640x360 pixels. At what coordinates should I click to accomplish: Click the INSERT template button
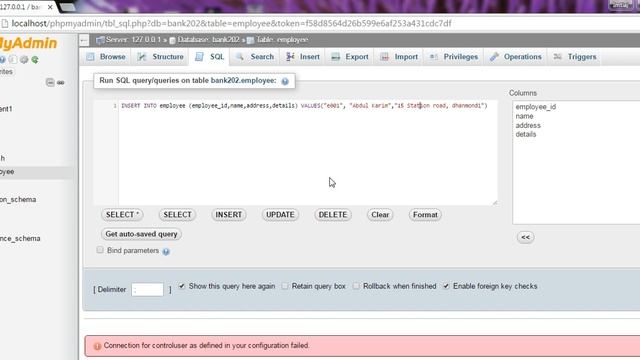[229, 215]
